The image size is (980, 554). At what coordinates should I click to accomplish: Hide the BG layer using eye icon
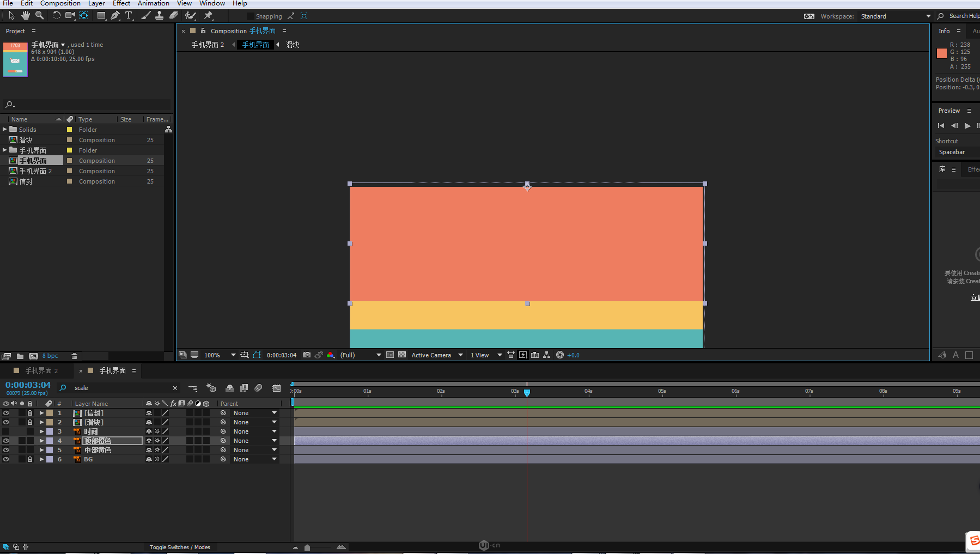coord(6,459)
